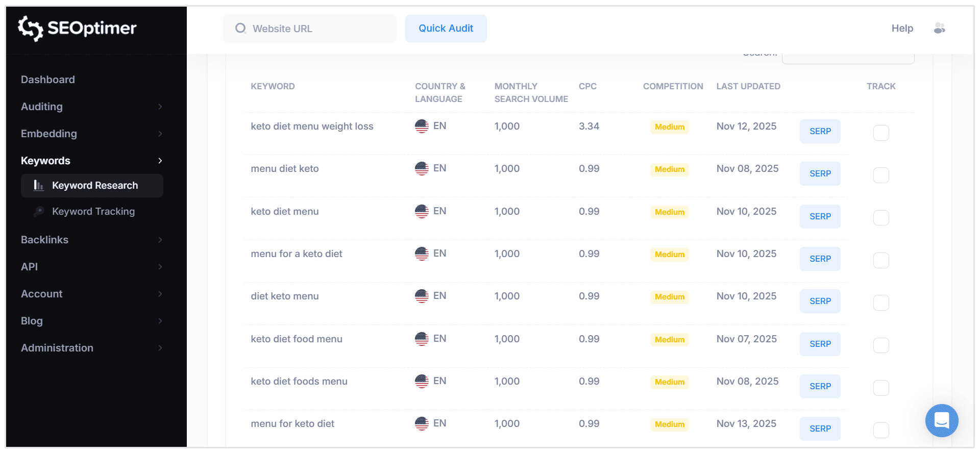980x454 pixels.
Task: Expand the Auditing section
Action: (160, 107)
